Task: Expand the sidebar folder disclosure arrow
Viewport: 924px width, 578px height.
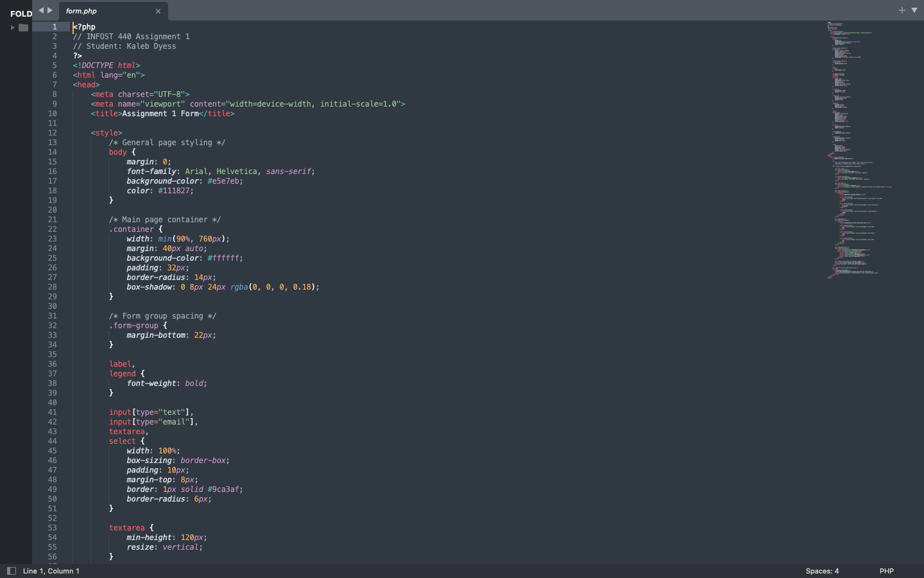Action: (x=12, y=28)
